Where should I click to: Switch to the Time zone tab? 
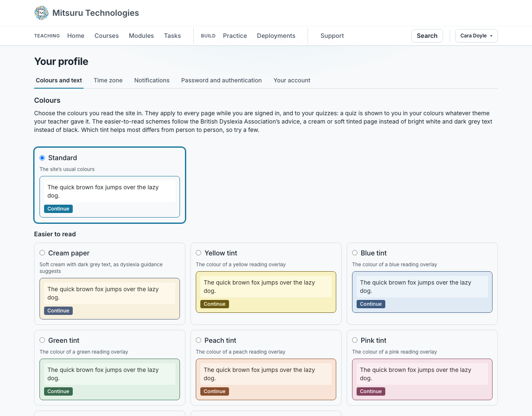coord(108,80)
